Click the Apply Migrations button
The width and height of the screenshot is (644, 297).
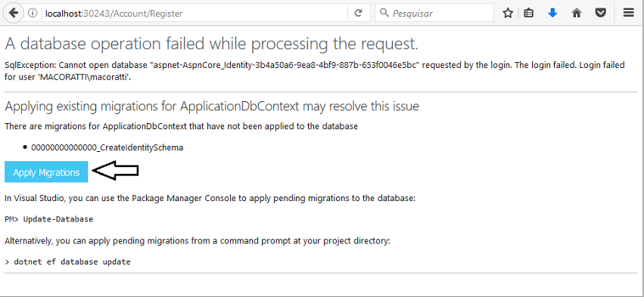tap(46, 172)
